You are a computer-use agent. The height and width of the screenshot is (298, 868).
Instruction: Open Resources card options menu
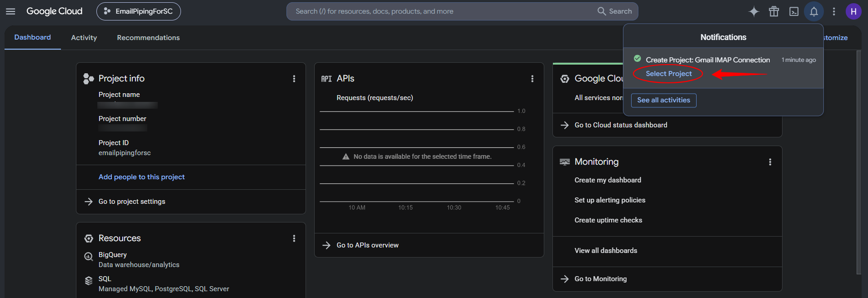(x=294, y=238)
